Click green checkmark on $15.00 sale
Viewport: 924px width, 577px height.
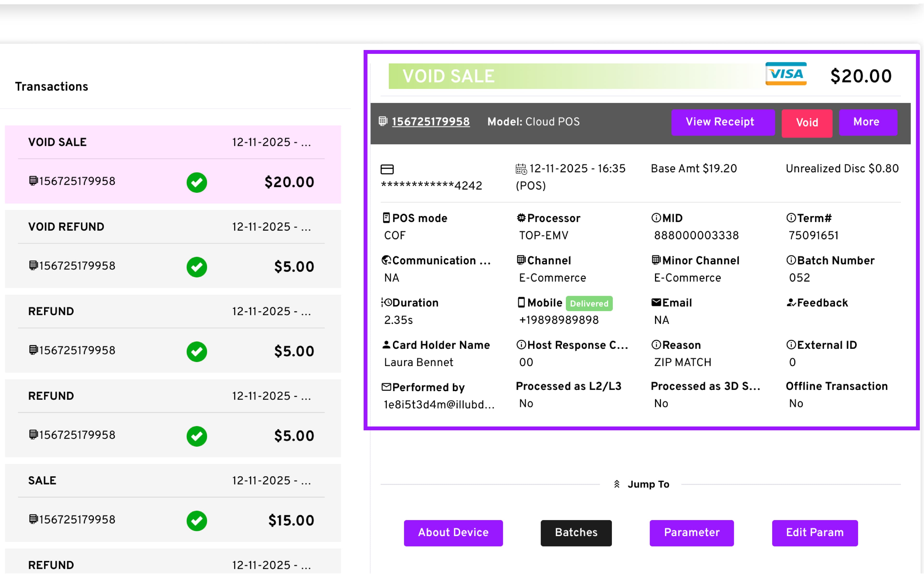click(x=197, y=521)
